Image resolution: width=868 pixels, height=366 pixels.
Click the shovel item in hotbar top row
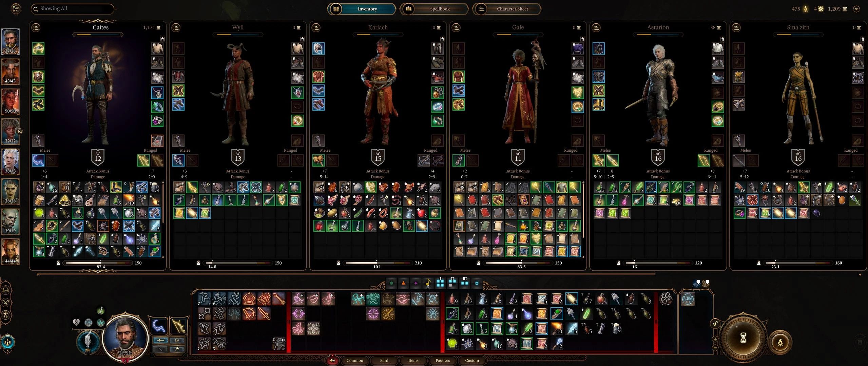616,298
